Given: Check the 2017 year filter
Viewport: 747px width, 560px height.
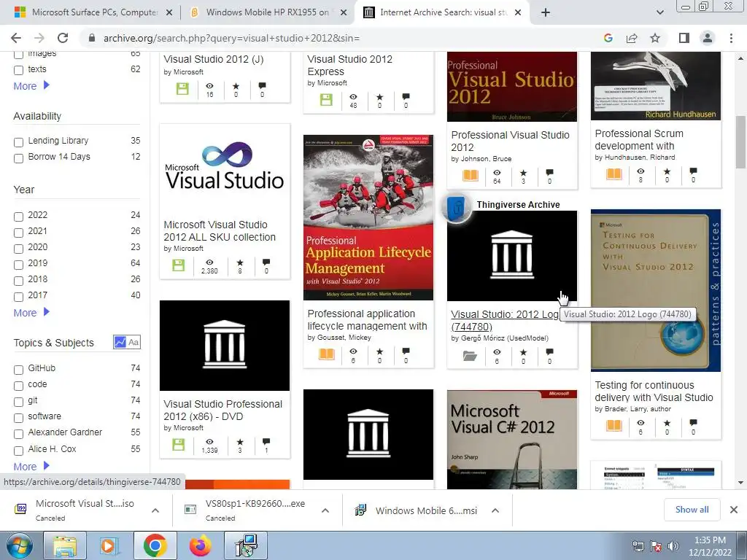Looking at the screenshot, I should [x=18, y=297].
